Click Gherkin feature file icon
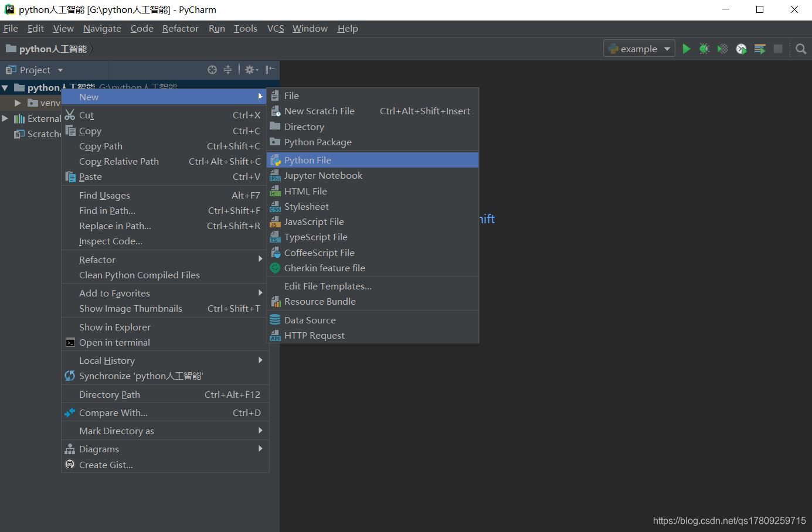812x532 pixels. pyautogui.click(x=275, y=268)
